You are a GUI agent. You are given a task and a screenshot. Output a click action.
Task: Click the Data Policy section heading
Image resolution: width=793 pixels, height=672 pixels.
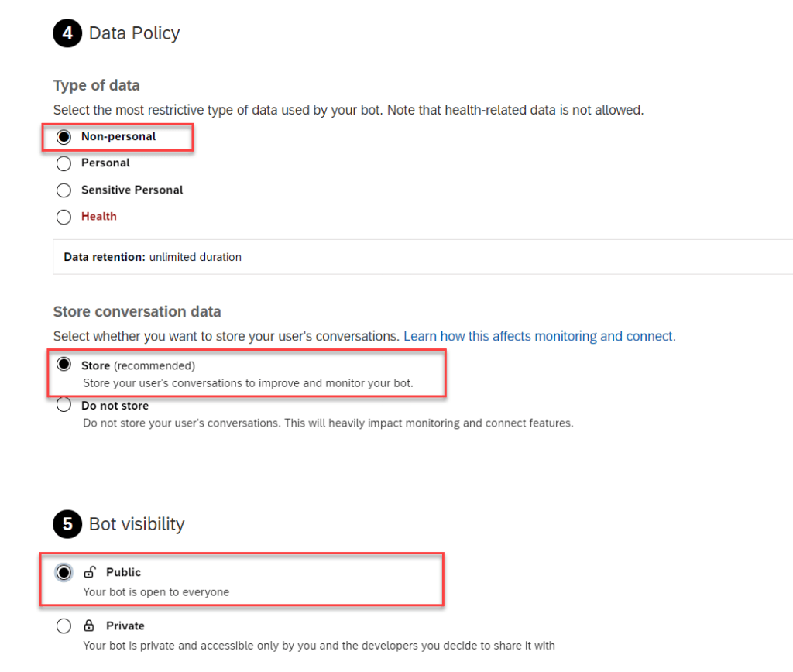134,33
